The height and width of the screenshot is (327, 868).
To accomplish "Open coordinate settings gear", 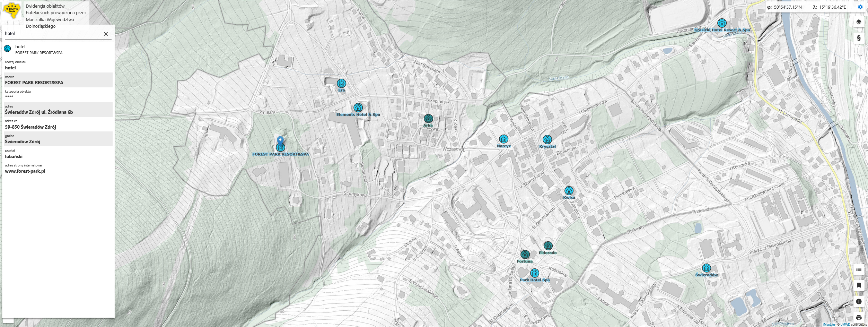I will [x=860, y=7].
